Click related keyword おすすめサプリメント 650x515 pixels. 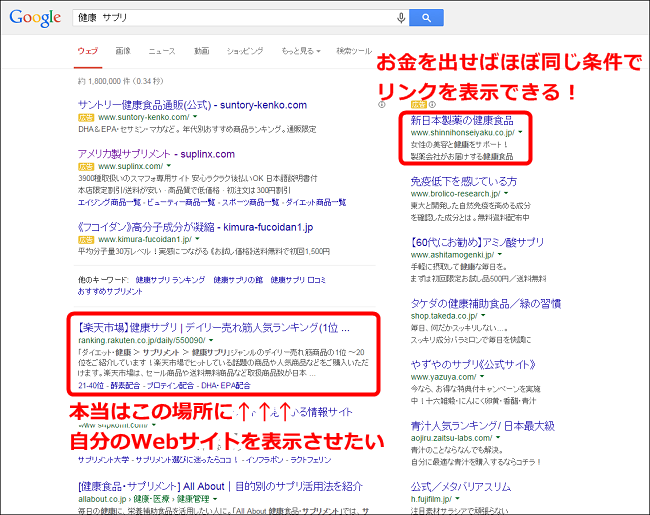click(110, 292)
